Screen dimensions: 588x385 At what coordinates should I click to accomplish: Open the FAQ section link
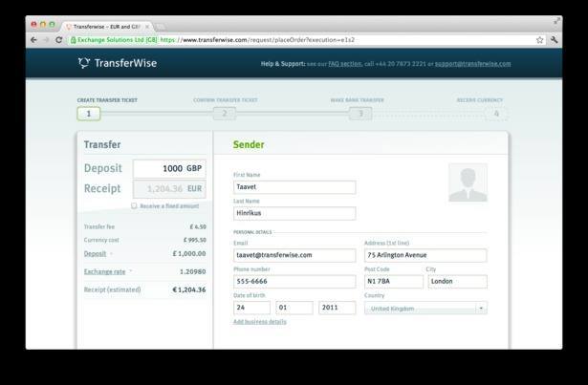click(345, 64)
